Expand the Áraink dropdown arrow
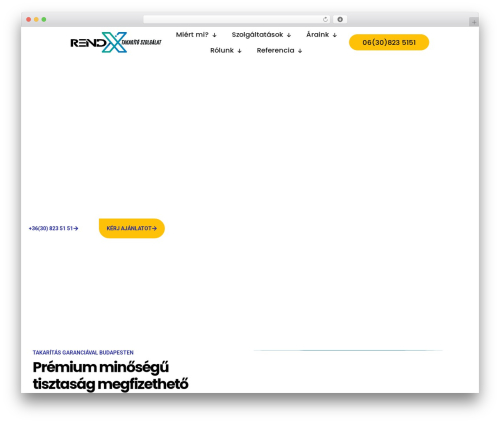The width and height of the screenshot is (500, 423). tap(335, 35)
